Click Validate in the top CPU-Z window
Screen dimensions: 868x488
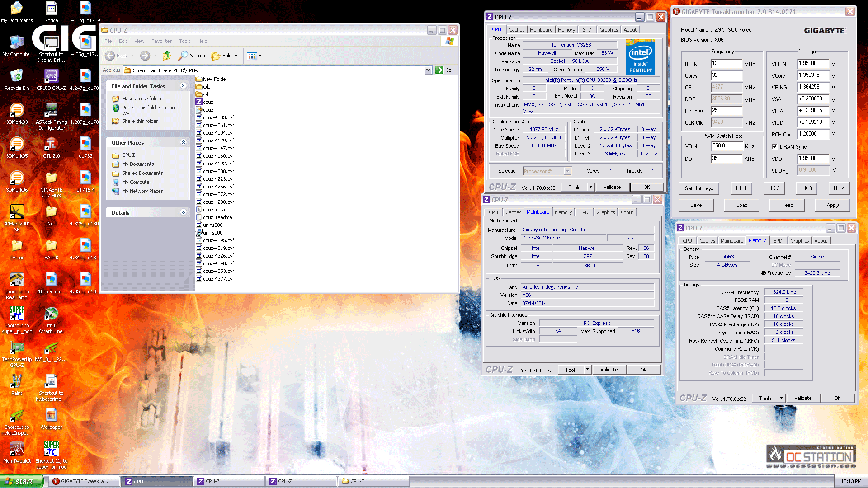(612, 187)
